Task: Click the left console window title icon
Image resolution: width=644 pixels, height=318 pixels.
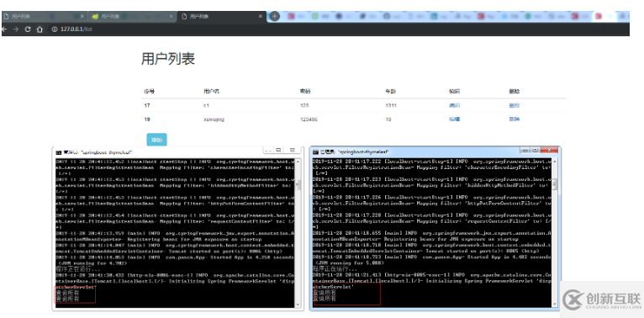Action: point(59,152)
